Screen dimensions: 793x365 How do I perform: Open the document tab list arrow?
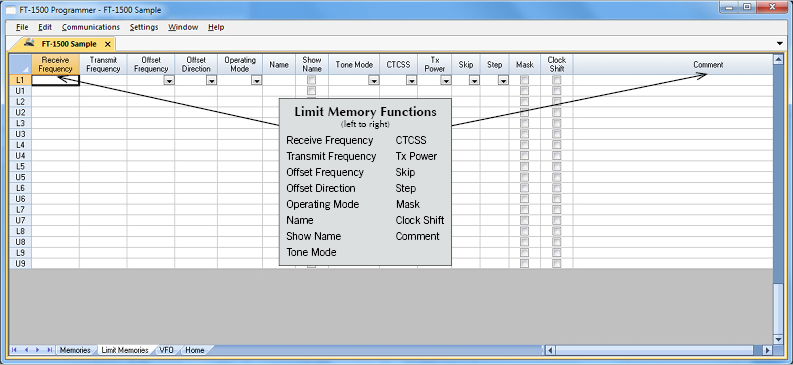pos(779,43)
